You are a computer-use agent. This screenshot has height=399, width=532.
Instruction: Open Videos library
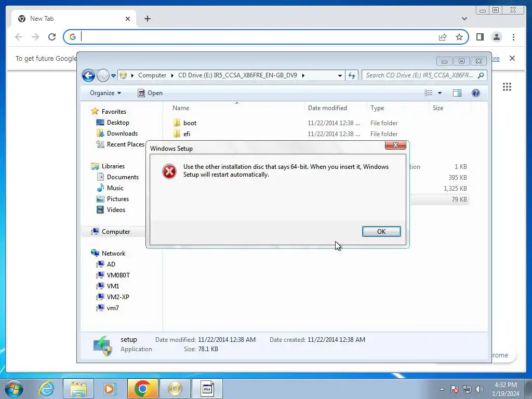click(116, 210)
